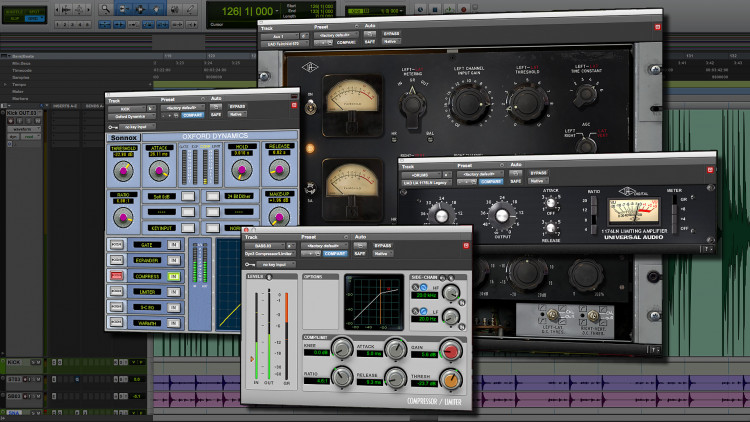
Task: Flip the Fairchild 670 power toggle switch
Action: (310, 107)
